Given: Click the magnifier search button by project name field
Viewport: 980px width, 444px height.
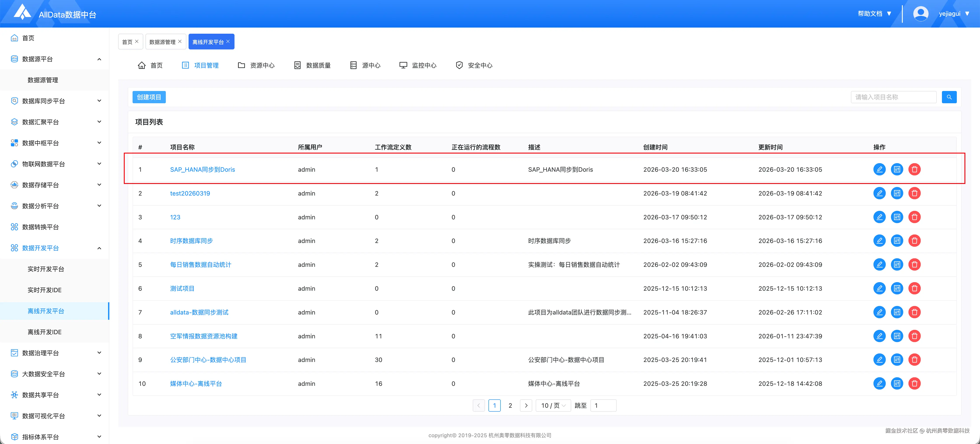Looking at the screenshot, I should tap(949, 97).
